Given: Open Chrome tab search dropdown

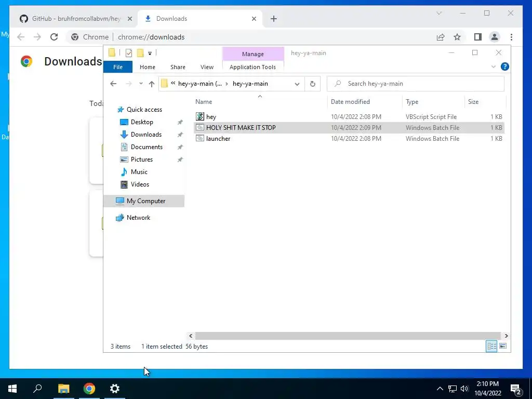Looking at the screenshot, I should [x=438, y=13].
